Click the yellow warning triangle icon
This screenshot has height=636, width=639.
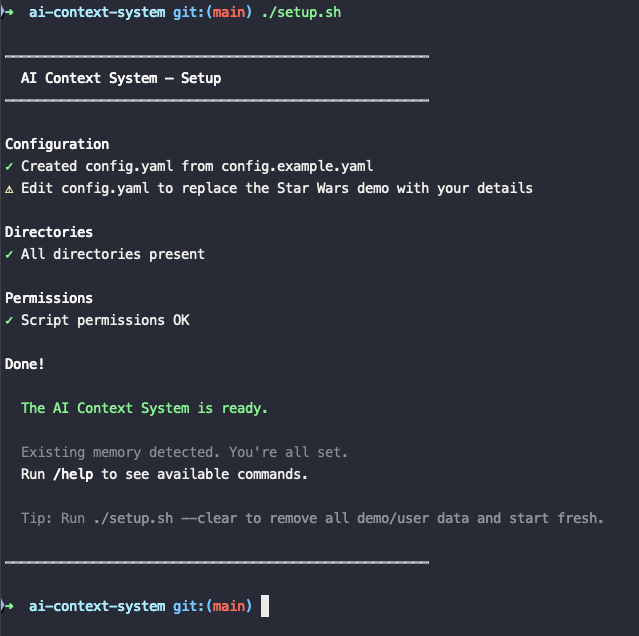pos(9,188)
